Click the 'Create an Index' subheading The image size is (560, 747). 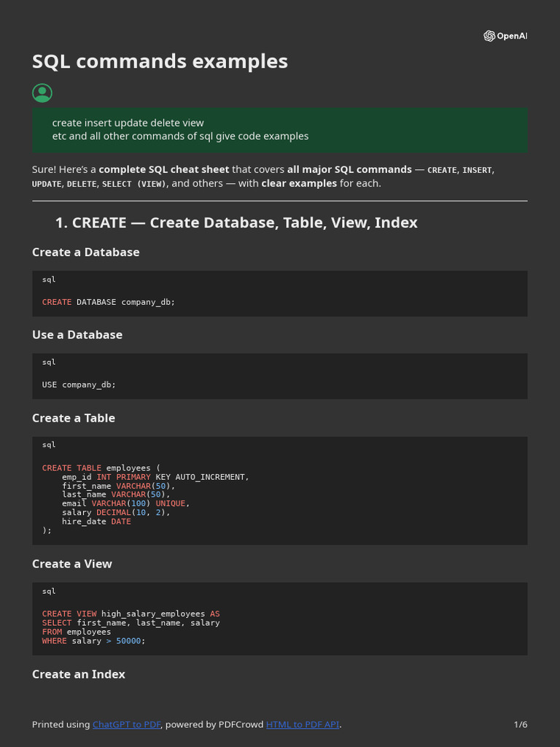(x=79, y=674)
